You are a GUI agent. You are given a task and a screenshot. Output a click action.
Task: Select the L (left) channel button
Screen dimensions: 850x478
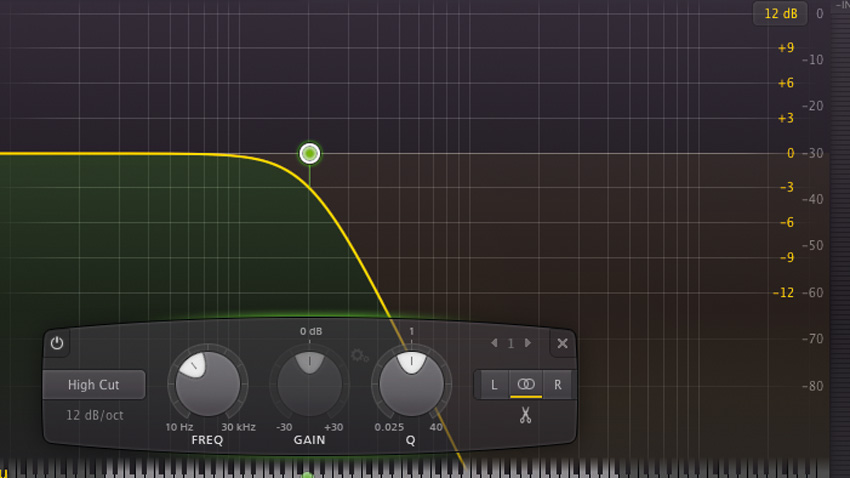click(494, 385)
